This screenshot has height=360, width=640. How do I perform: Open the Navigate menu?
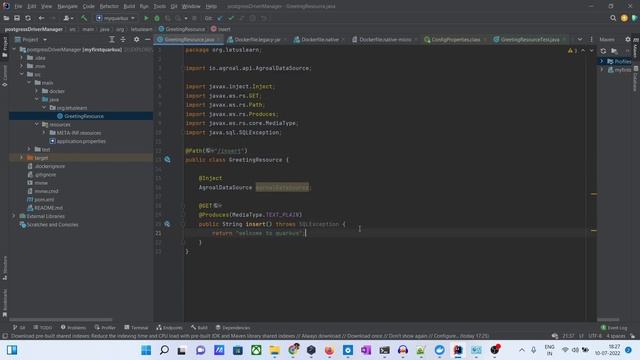pyautogui.click(x=67, y=7)
